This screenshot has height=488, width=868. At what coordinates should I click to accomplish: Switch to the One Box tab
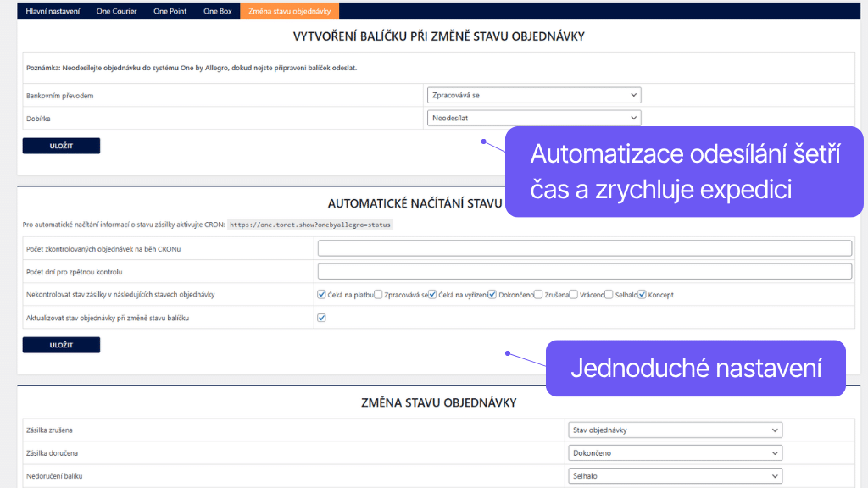tap(217, 11)
